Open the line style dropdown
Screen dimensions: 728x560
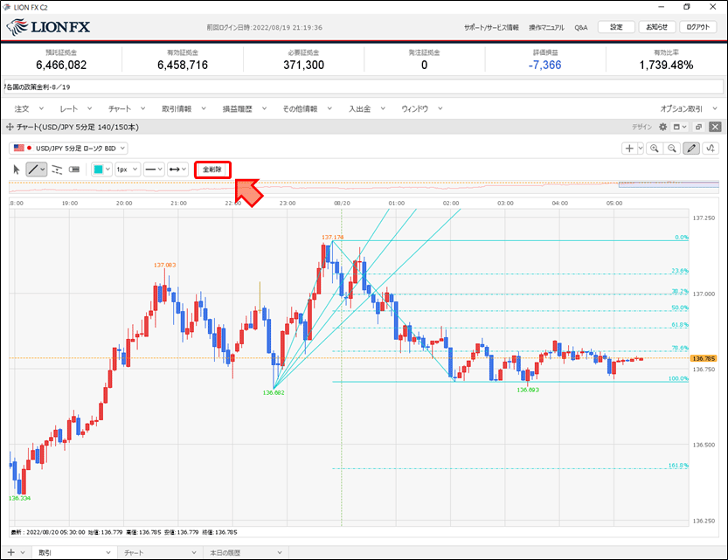tap(154, 169)
